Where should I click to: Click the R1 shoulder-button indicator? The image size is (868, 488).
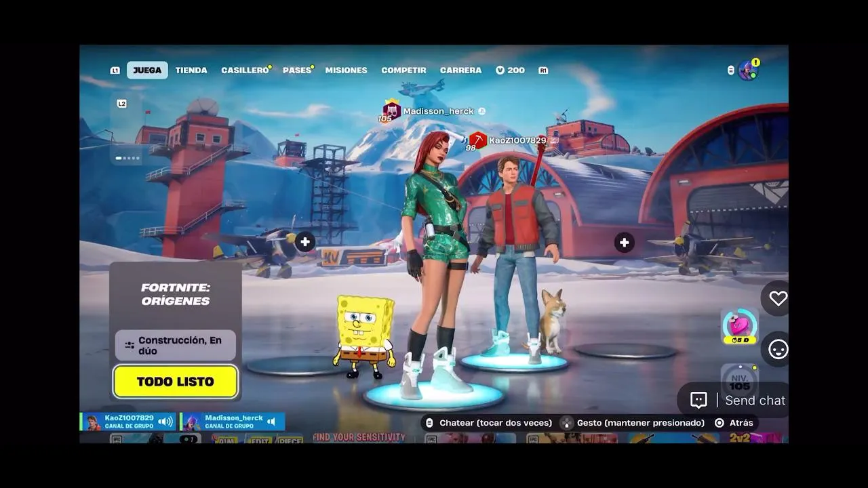pos(543,70)
